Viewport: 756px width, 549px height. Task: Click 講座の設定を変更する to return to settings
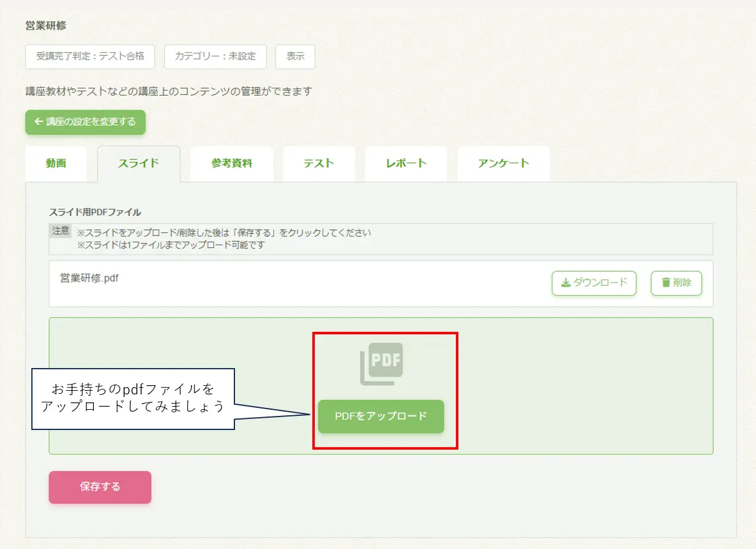(85, 122)
